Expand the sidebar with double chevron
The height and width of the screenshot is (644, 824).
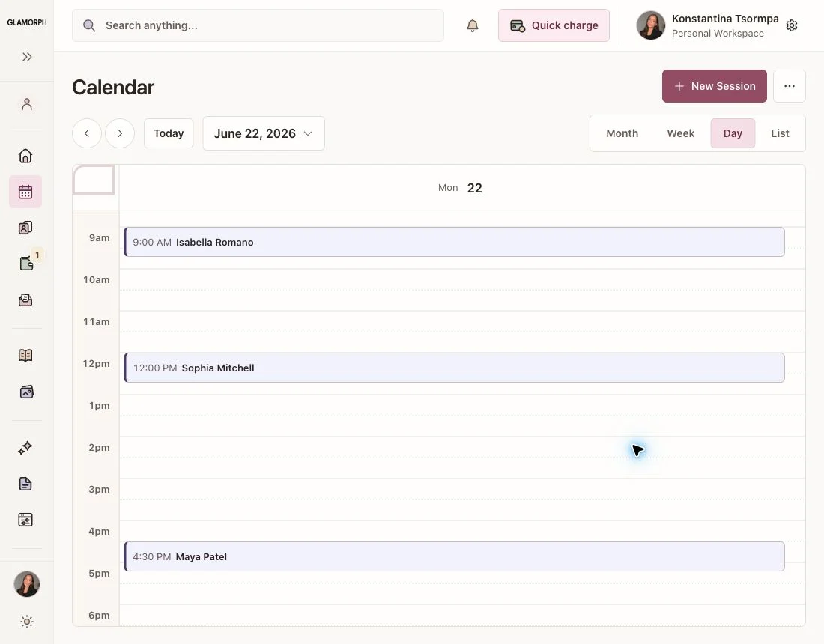coord(27,57)
